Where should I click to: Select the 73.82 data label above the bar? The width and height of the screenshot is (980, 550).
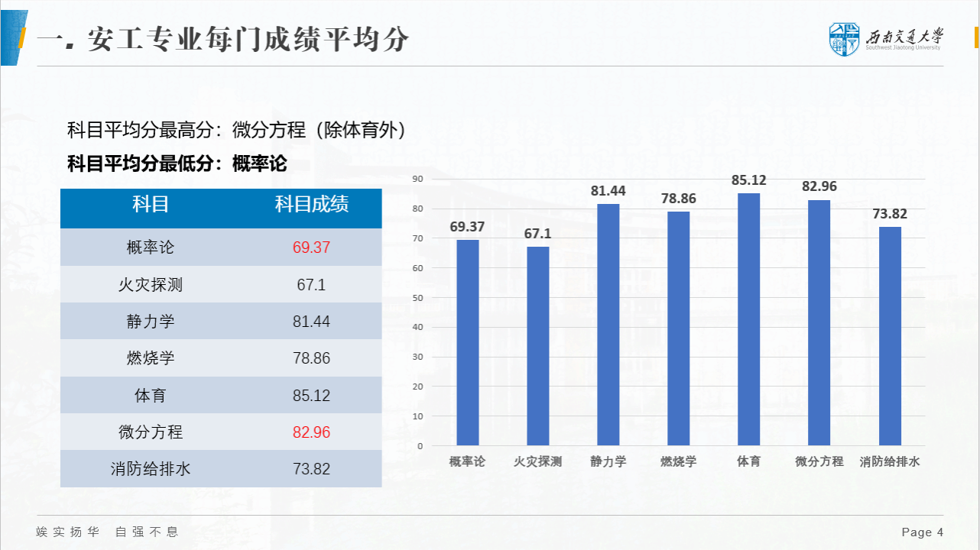tap(890, 214)
